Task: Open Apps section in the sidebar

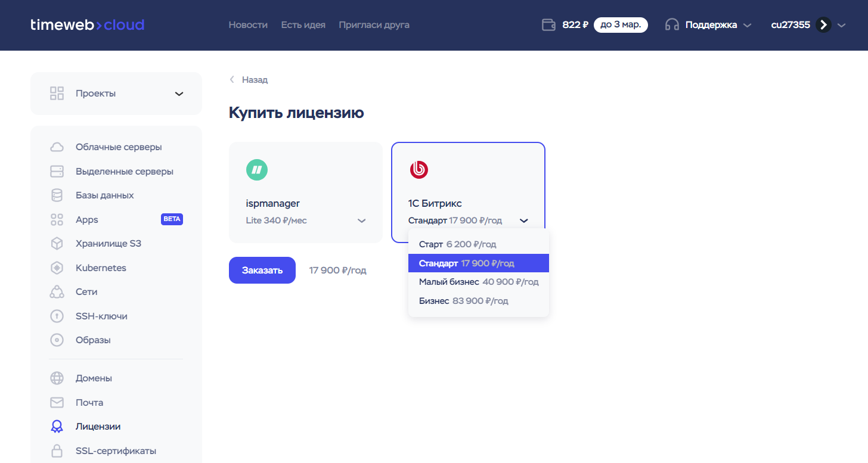Action: 87,220
